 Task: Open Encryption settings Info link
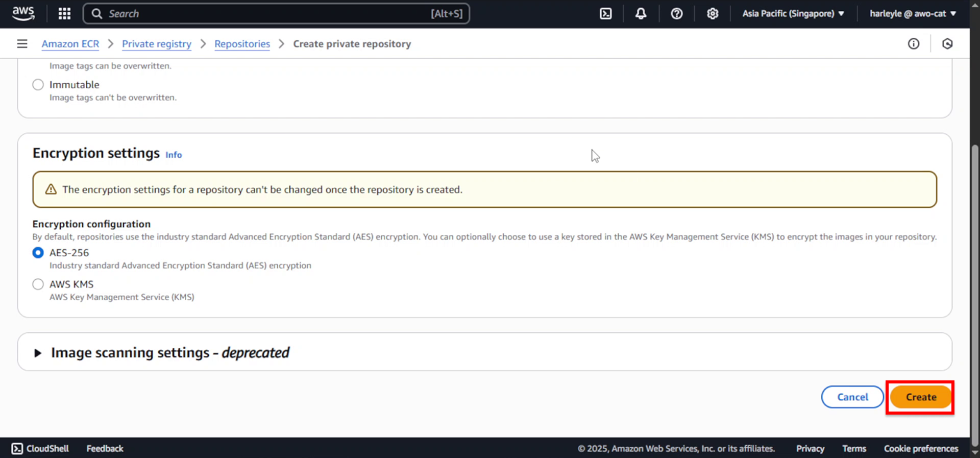click(174, 155)
